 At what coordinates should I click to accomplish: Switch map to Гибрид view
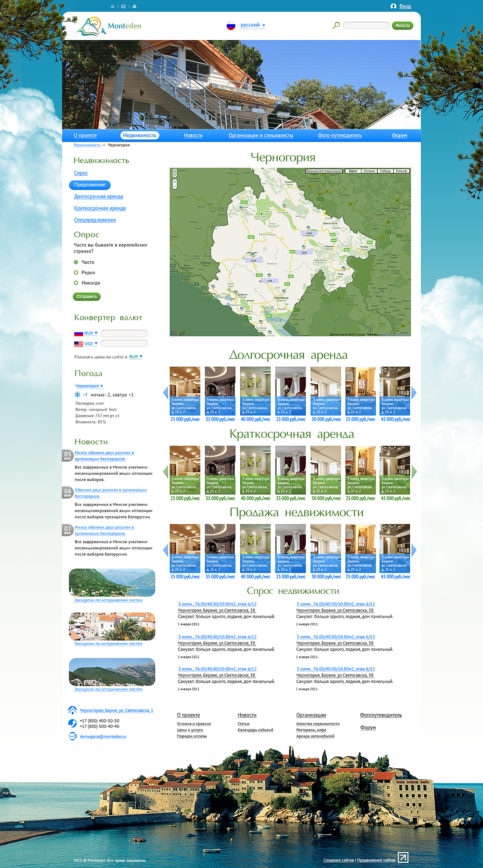386,171
